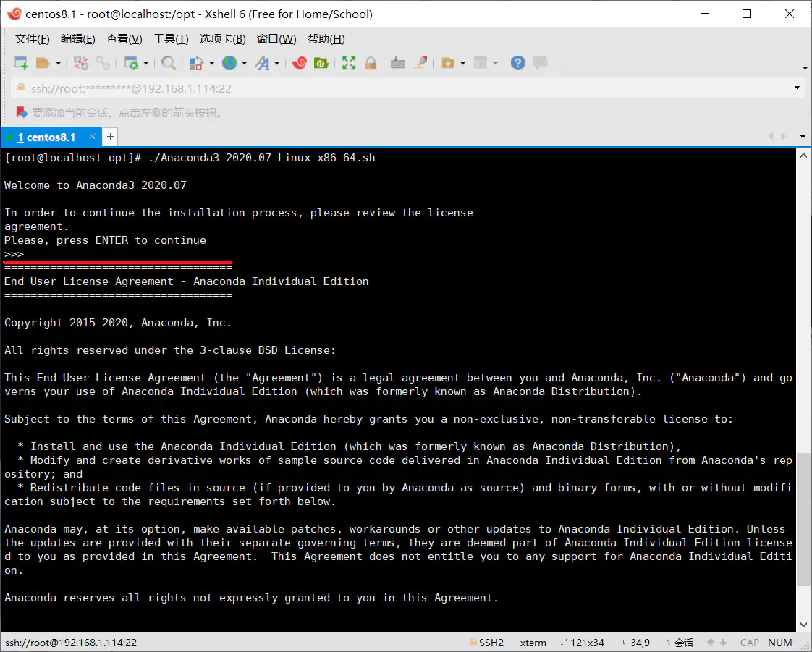The image size is (812, 652).
Task: Click the Lock screen padlock icon
Action: (x=371, y=63)
